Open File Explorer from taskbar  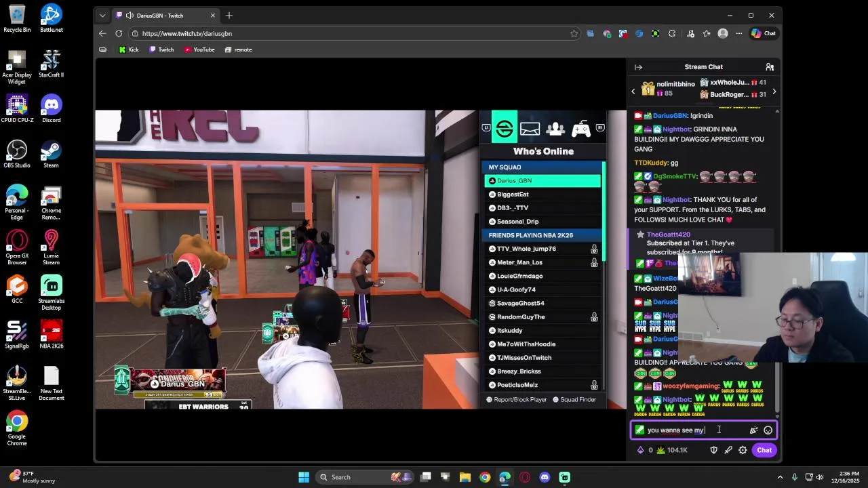tap(465, 477)
